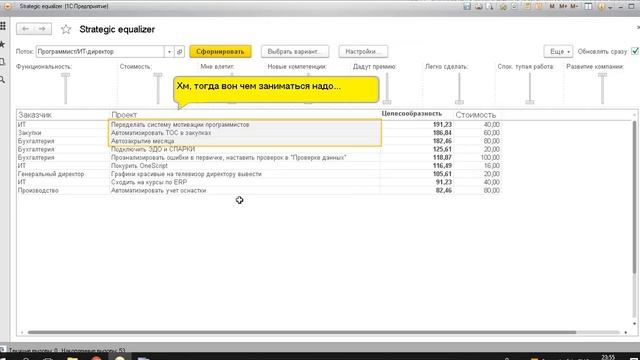Select the Покурить OneScript project row

click(259, 166)
